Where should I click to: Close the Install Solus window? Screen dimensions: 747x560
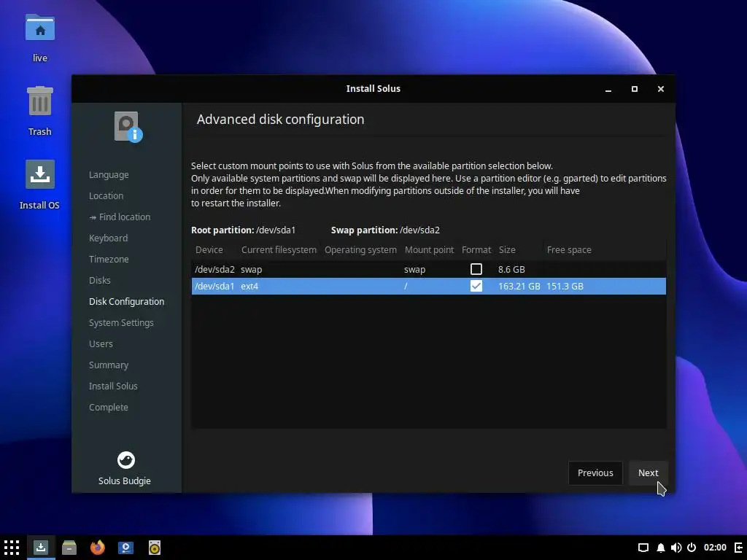660,89
